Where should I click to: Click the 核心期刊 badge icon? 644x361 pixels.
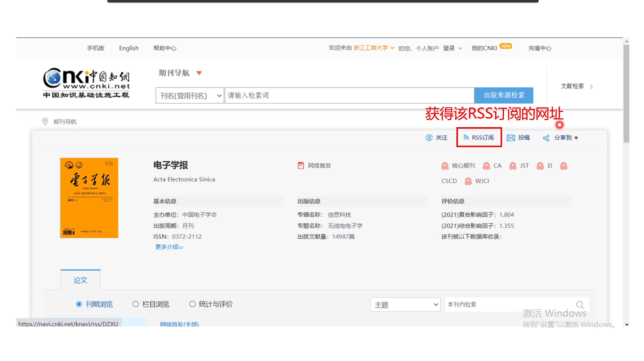pyautogui.click(x=445, y=165)
